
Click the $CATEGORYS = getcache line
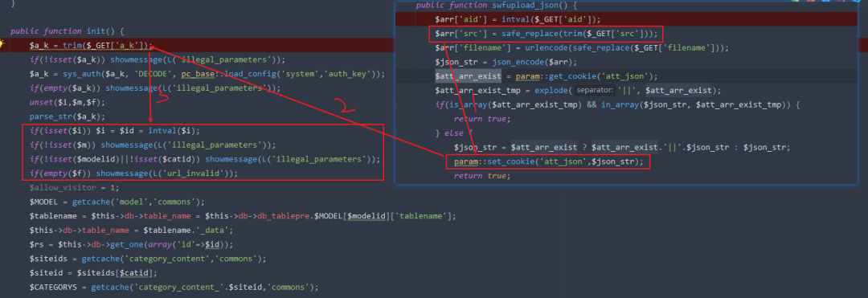coord(174,288)
